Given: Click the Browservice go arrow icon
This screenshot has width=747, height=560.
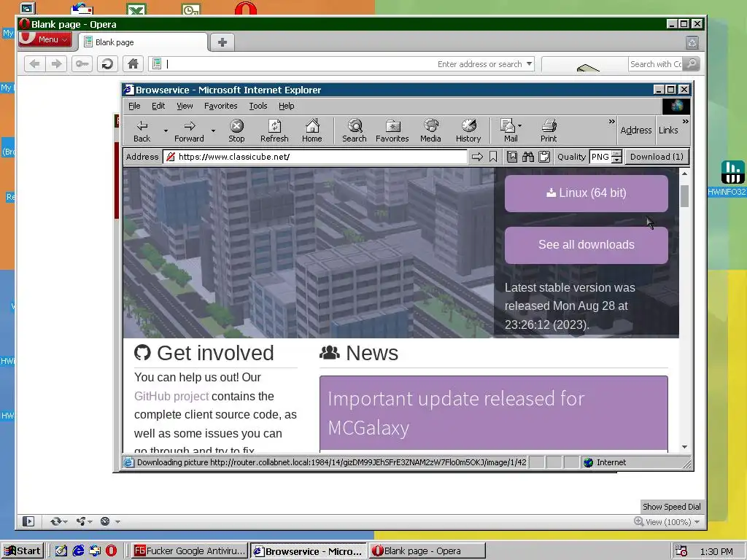Looking at the screenshot, I should point(477,157).
